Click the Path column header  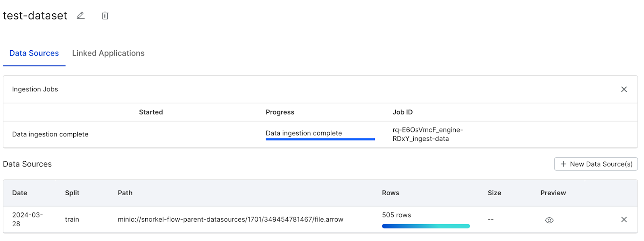pos(125,193)
